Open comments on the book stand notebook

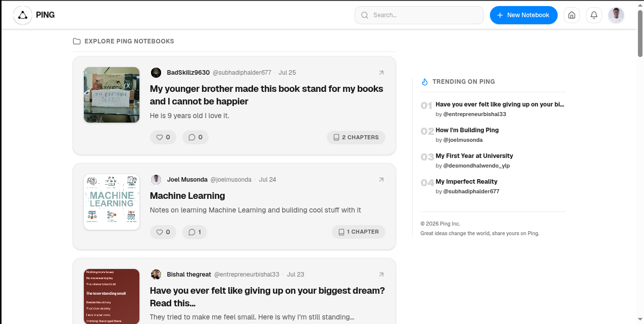195,137
